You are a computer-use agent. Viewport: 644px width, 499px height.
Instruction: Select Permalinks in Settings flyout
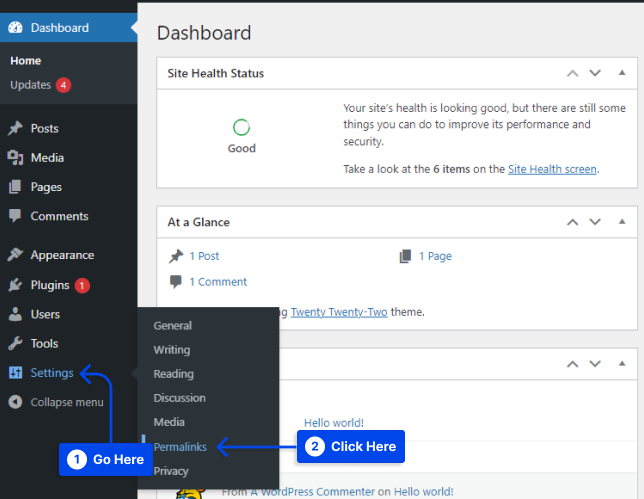180,447
